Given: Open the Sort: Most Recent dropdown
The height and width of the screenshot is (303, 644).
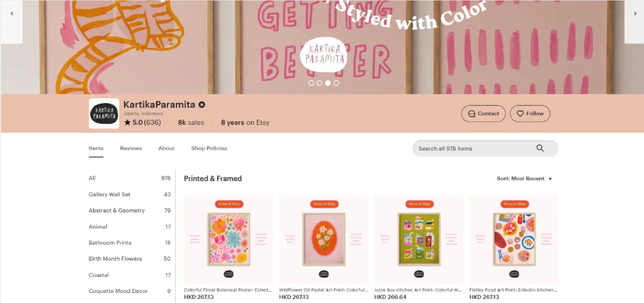Looking at the screenshot, I should coord(524,179).
